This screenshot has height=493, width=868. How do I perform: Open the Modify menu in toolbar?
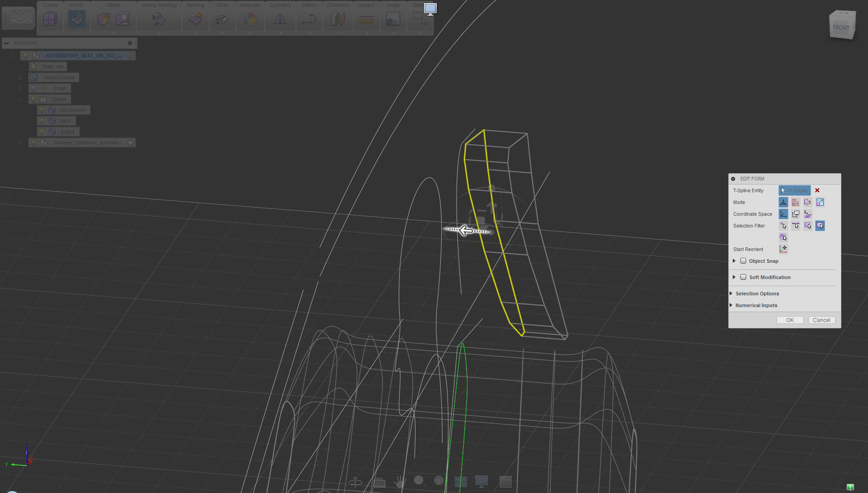76,5
